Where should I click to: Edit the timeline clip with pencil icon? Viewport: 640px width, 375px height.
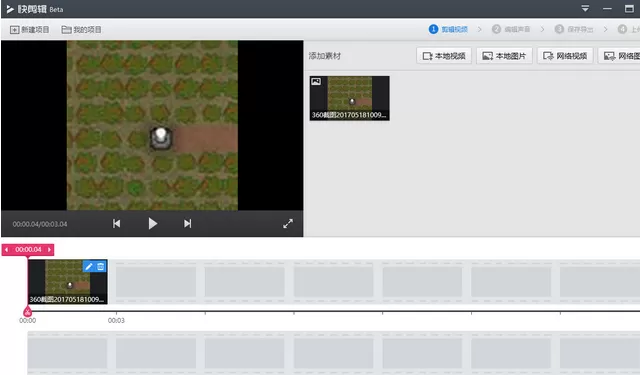click(89, 267)
